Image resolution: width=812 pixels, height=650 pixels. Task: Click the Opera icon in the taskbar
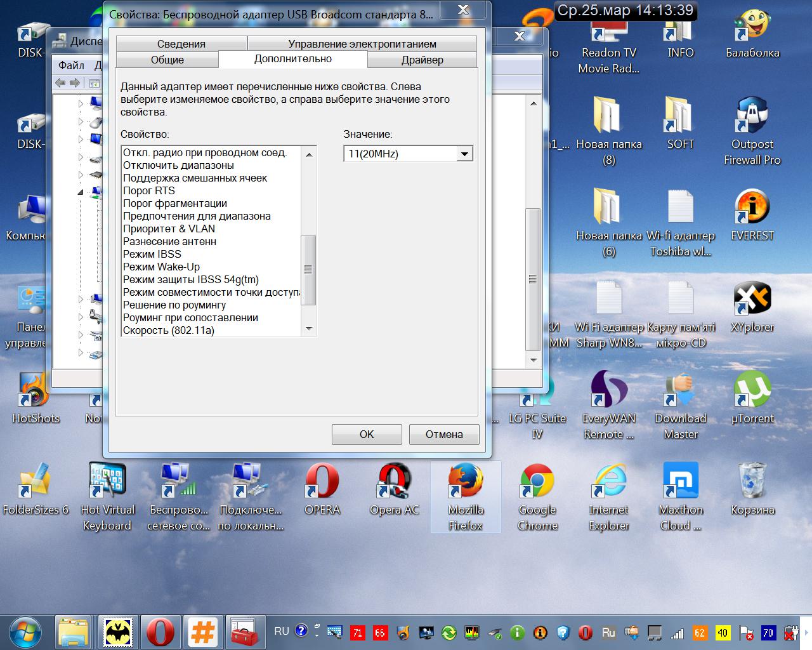[160, 632]
